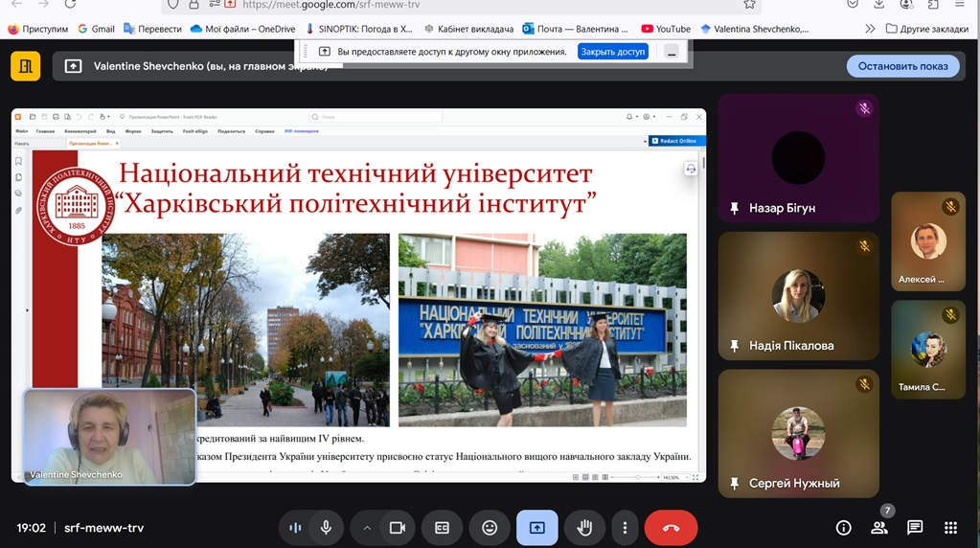Click Foxit print icon
This screenshot has height=548, width=980.
pyautogui.click(x=56, y=117)
